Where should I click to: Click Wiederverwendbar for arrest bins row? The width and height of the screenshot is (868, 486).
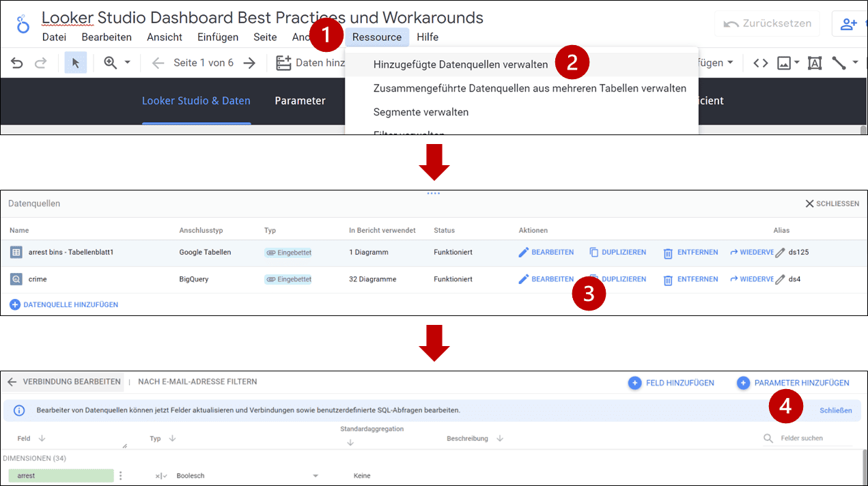pos(752,253)
